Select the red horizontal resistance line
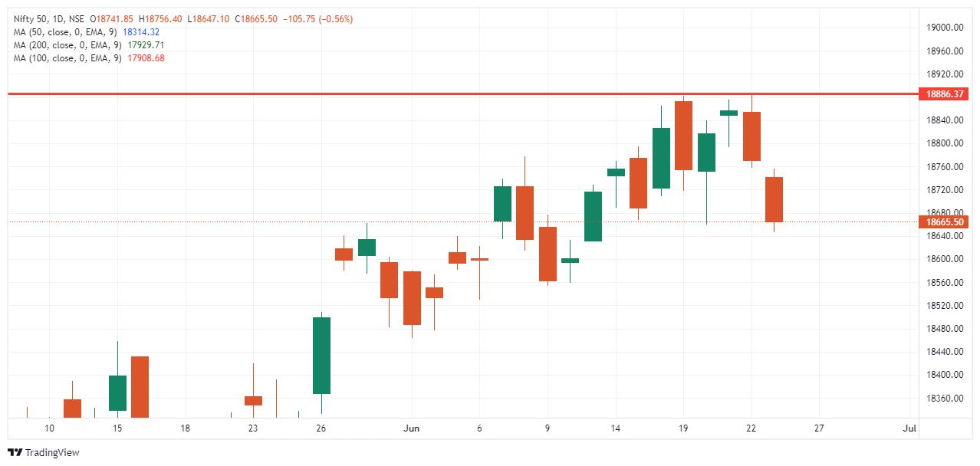 tap(383, 94)
